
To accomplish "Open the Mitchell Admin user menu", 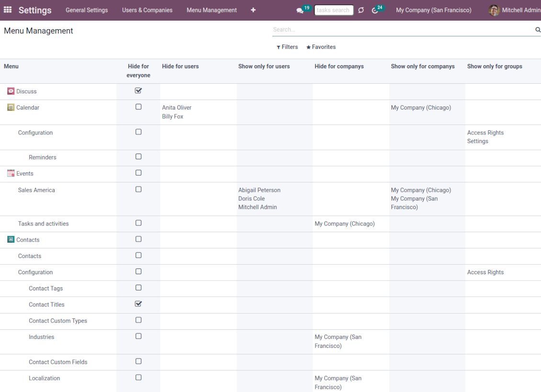I will [515, 11].
